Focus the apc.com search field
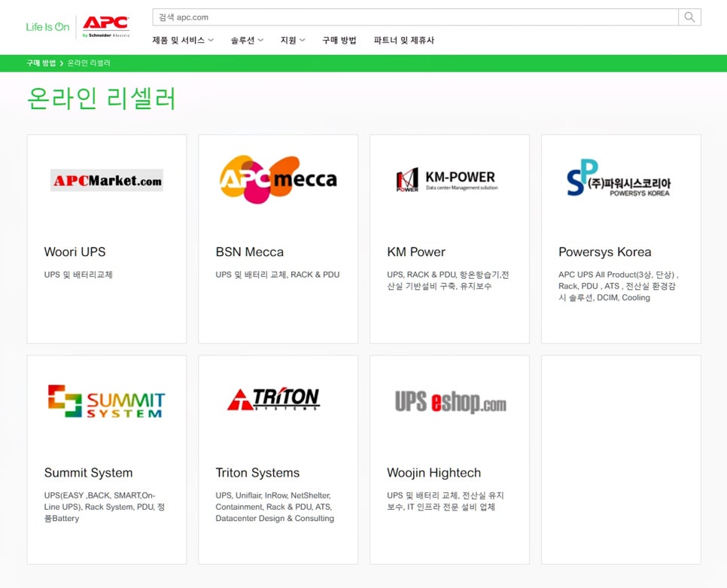 pyautogui.click(x=415, y=17)
